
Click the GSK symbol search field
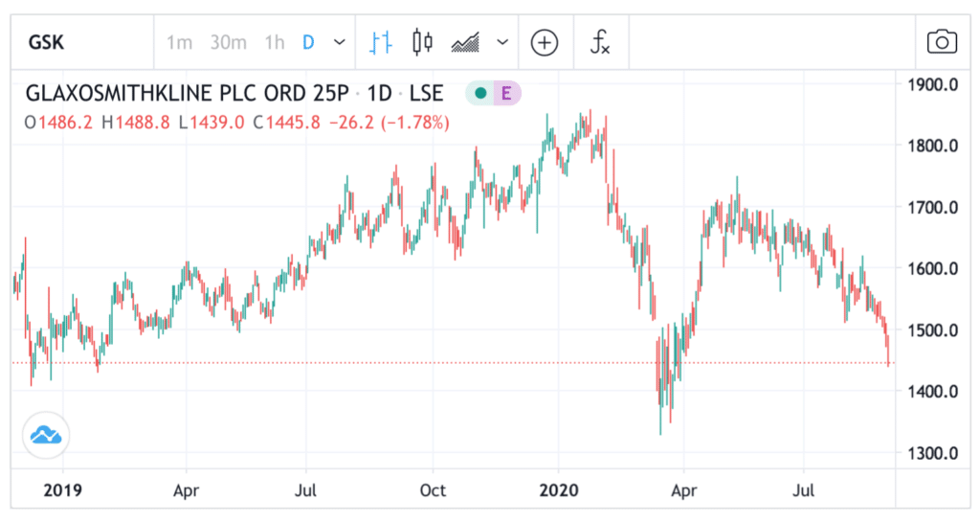(x=82, y=42)
